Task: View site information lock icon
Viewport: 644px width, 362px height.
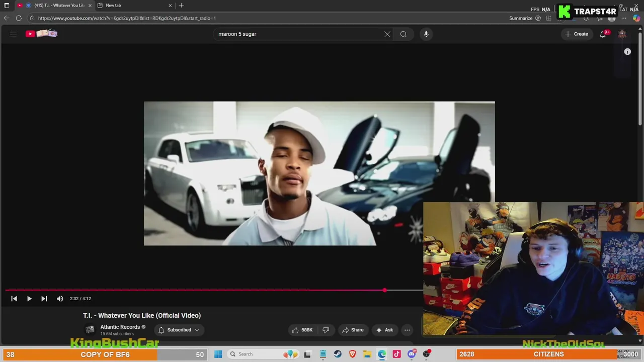Action: (32, 18)
